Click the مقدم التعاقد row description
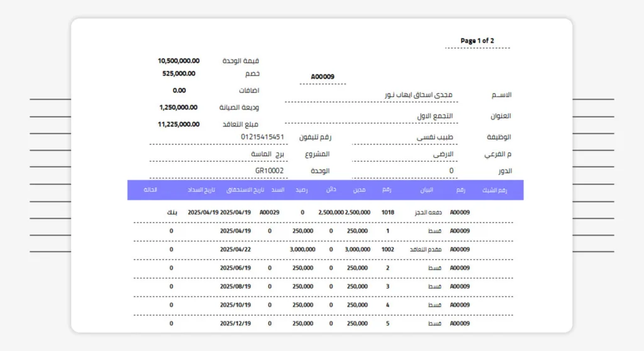 tap(428, 249)
